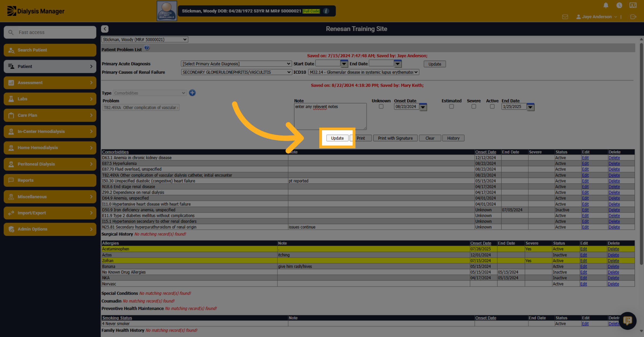Image resolution: width=644 pixels, height=337 pixels.
Task: Open the notifications bell icon
Action: 606,5
